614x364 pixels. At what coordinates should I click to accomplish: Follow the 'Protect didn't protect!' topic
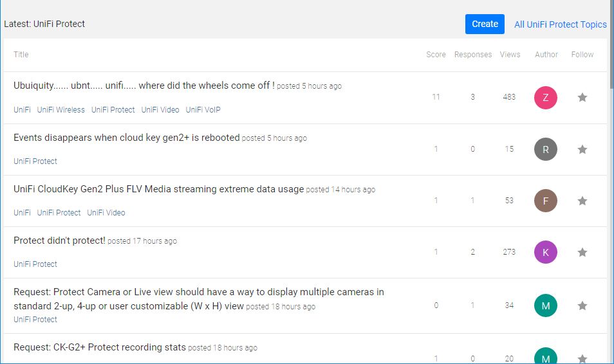pos(582,252)
